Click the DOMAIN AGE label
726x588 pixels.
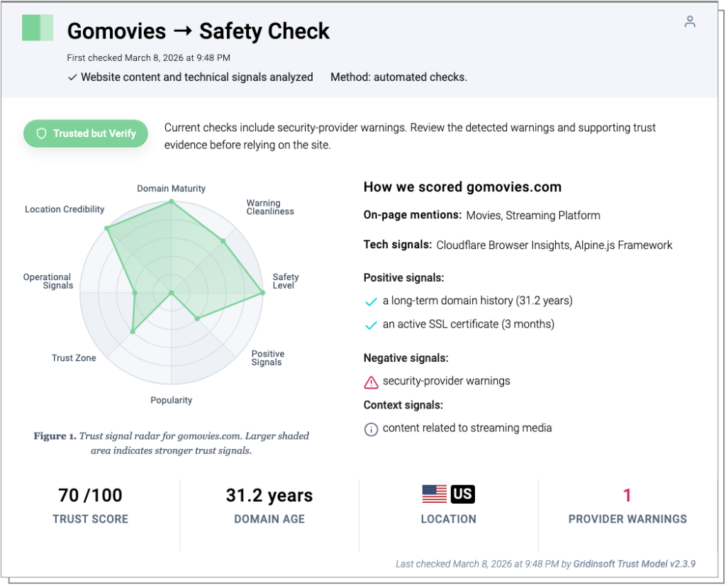269,519
